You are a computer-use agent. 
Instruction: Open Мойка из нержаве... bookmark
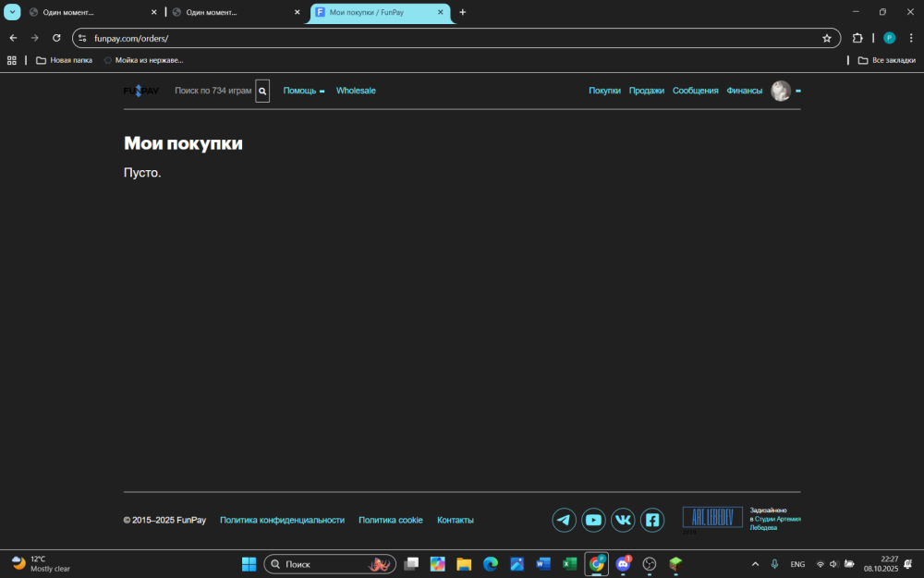tap(143, 60)
